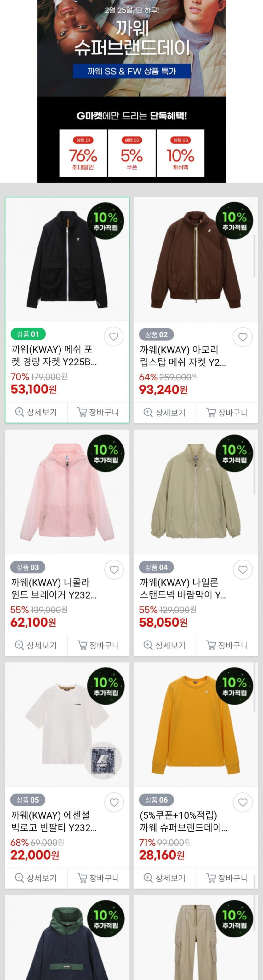The width and height of the screenshot is (263, 980).
Task: Click cart icon under product 02
Action: click(210, 412)
